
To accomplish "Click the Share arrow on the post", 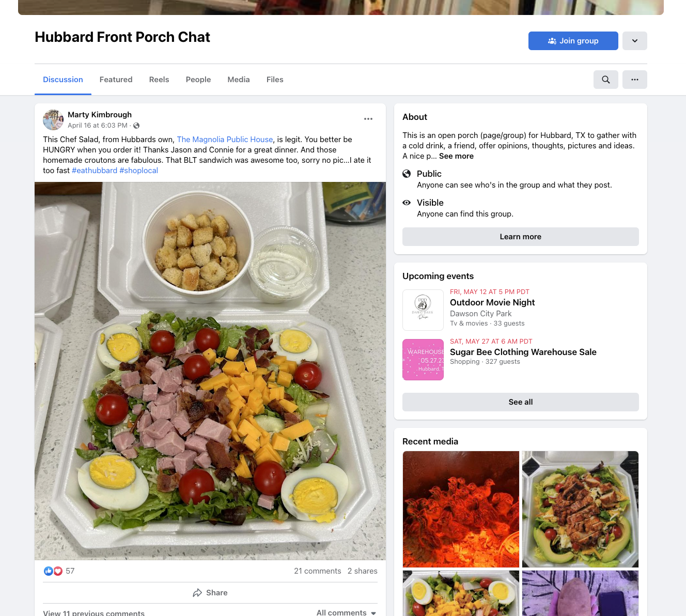I will (x=210, y=593).
